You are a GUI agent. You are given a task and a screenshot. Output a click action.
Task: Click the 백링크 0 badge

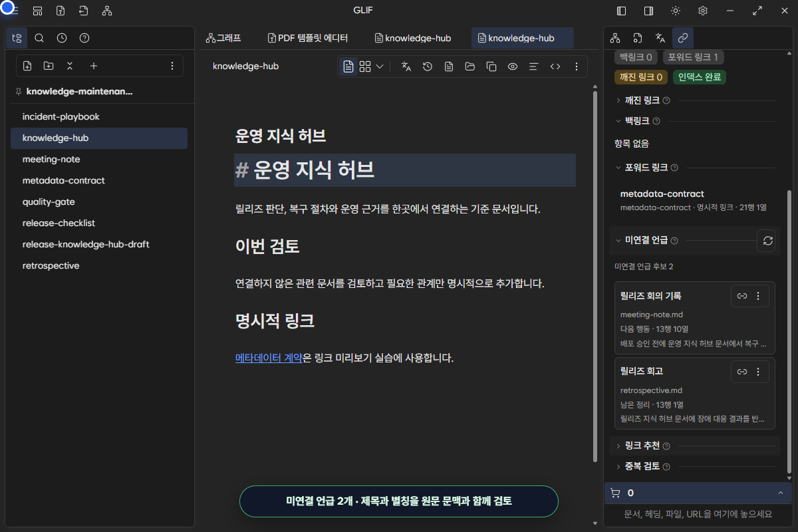tap(636, 57)
